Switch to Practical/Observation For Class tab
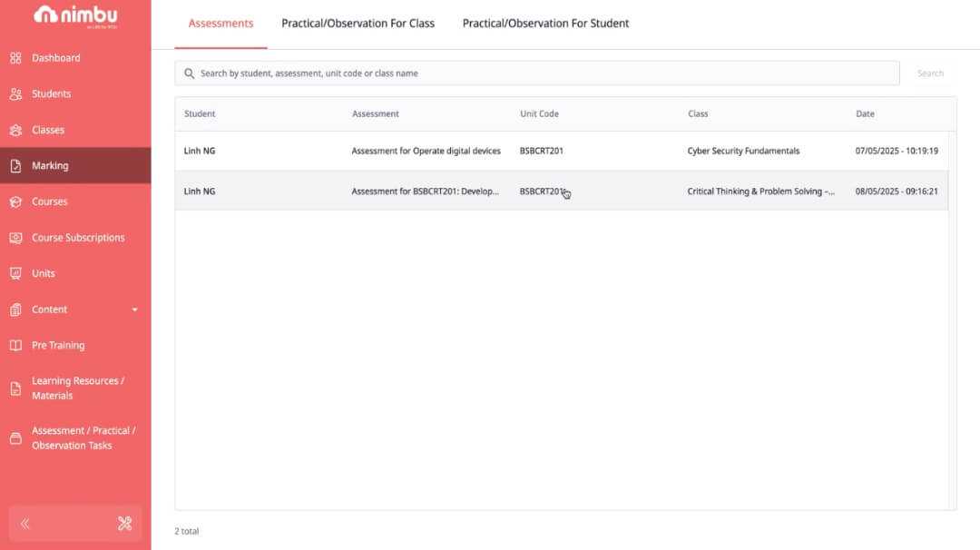The height and width of the screenshot is (550, 980). click(x=358, y=24)
